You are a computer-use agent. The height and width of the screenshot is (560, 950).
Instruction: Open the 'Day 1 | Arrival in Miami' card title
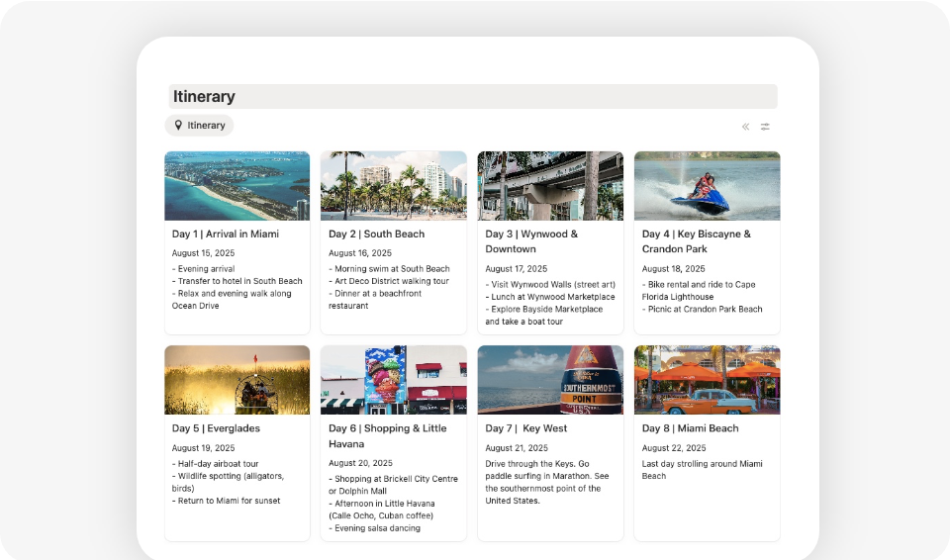pyautogui.click(x=226, y=233)
